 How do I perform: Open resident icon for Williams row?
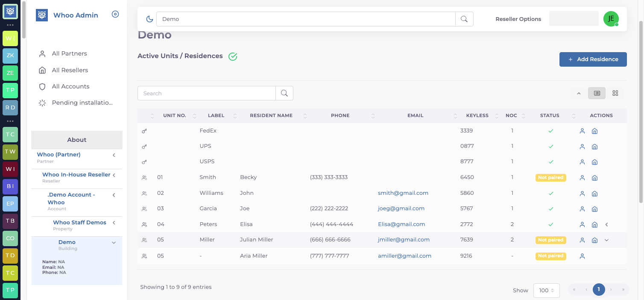tap(582, 194)
